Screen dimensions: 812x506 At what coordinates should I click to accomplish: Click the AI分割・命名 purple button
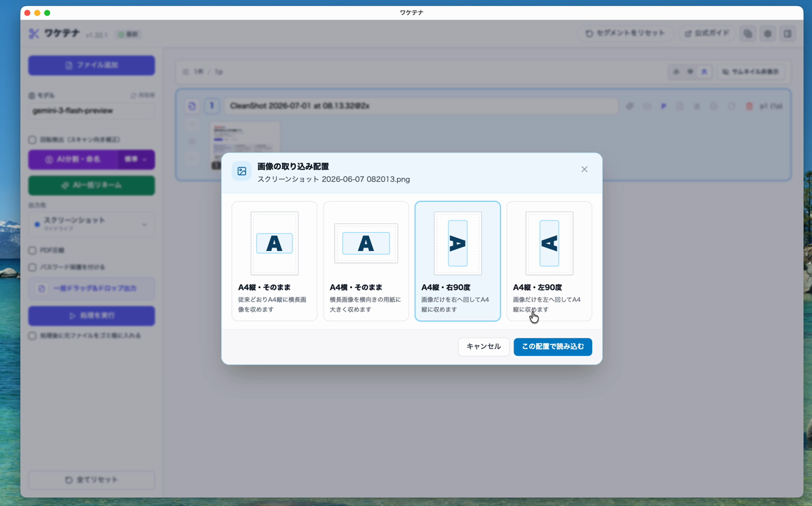[73, 160]
